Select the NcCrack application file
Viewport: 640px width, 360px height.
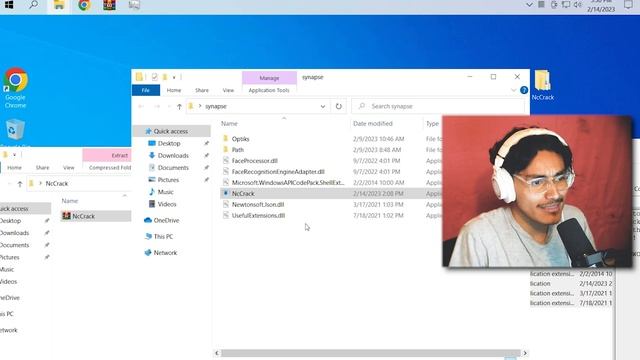(243, 193)
